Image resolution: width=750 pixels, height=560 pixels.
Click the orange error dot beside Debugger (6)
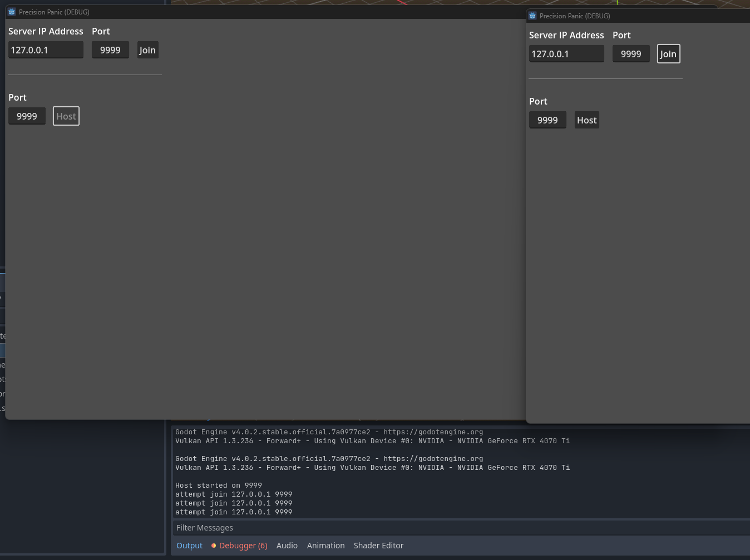[214, 546]
